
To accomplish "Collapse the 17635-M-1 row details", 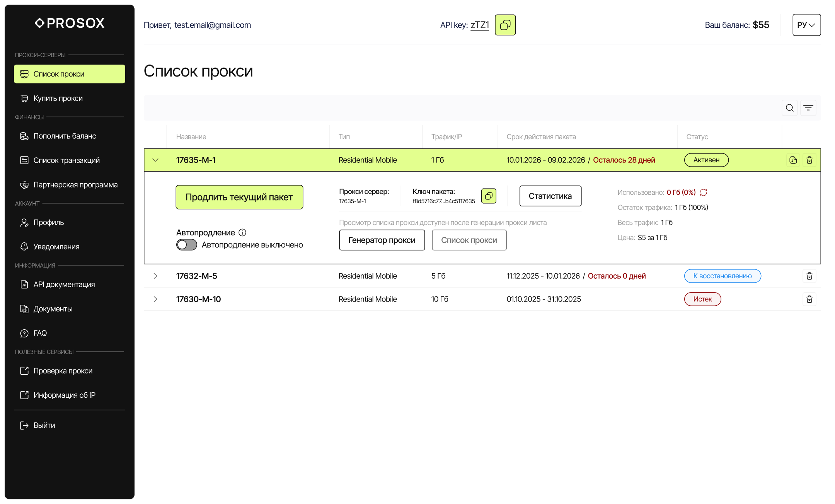I will point(156,160).
